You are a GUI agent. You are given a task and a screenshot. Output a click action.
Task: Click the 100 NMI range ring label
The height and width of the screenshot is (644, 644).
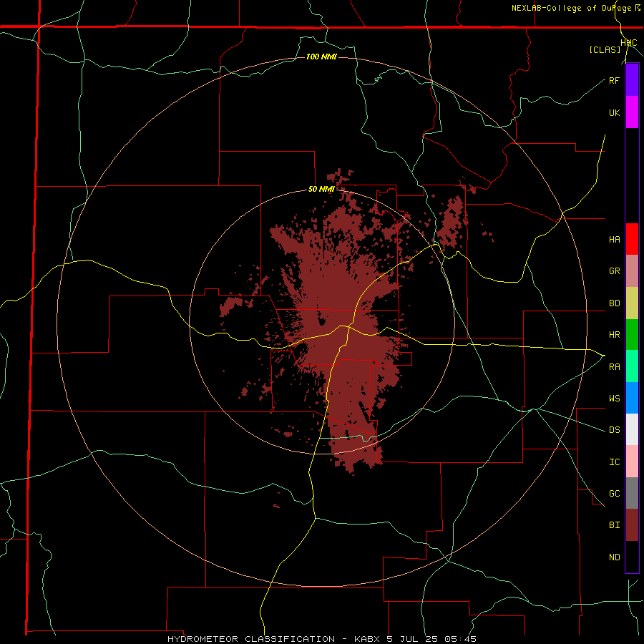[x=321, y=57]
